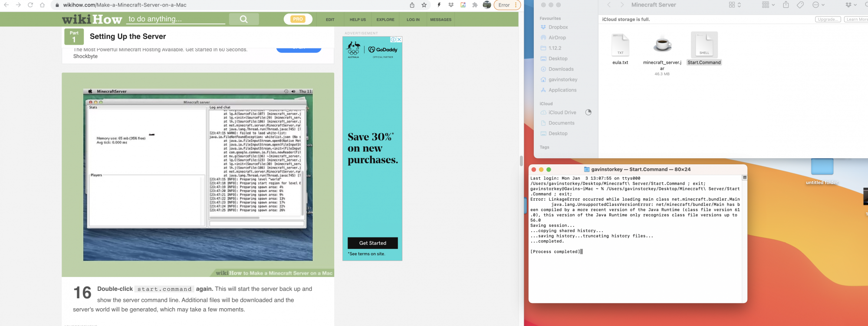
Task: Click the Finder tags icon
Action: click(800, 5)
